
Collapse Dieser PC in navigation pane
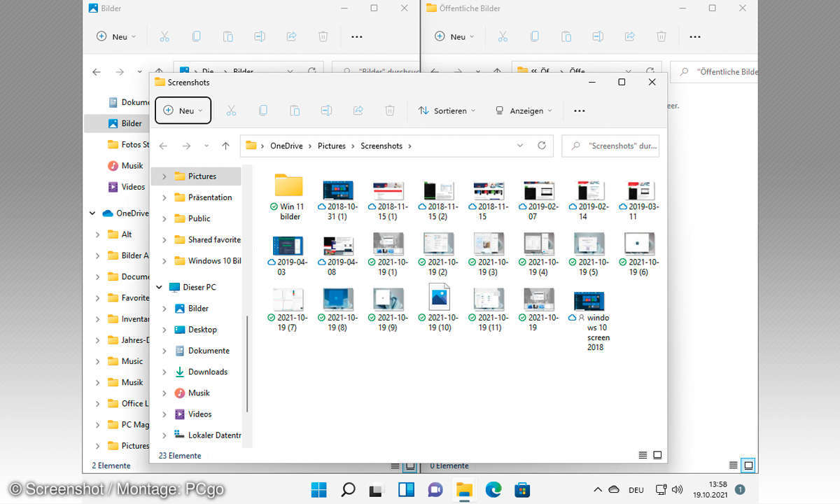click(x=160, y=288)
